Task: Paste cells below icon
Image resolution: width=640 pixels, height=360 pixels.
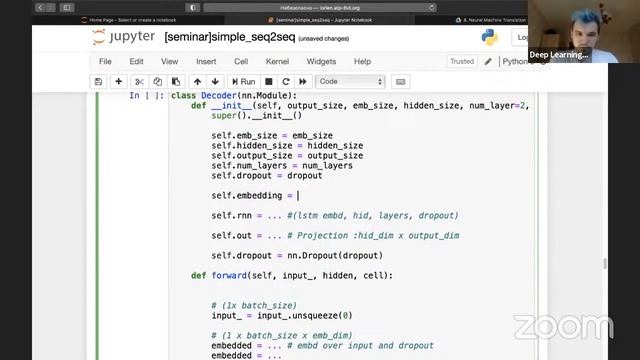Action: [x=176, y=82]
